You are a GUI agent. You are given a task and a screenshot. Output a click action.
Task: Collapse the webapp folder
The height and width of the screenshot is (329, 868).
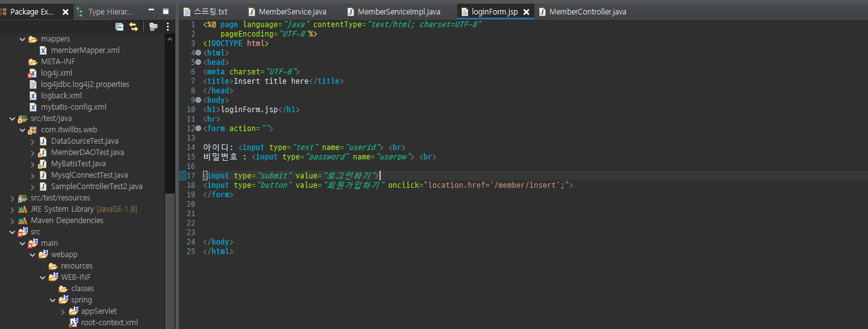click(x=33, y=255)
